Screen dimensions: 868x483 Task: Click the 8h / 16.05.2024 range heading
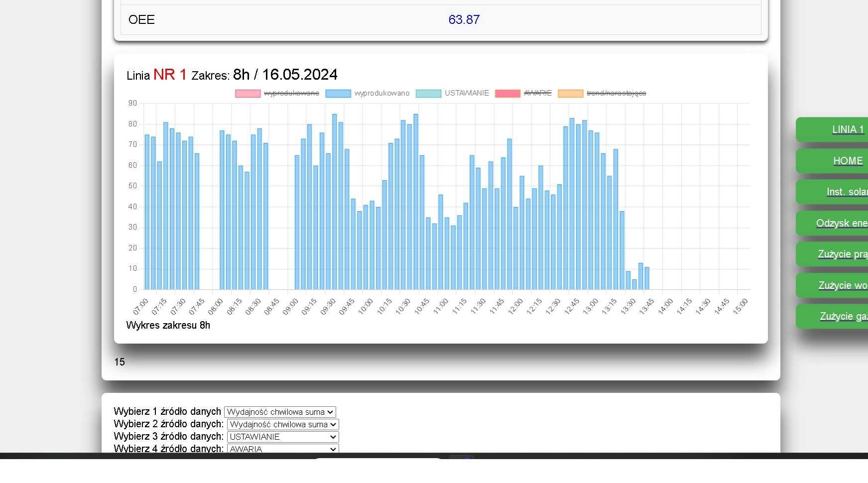285,75
